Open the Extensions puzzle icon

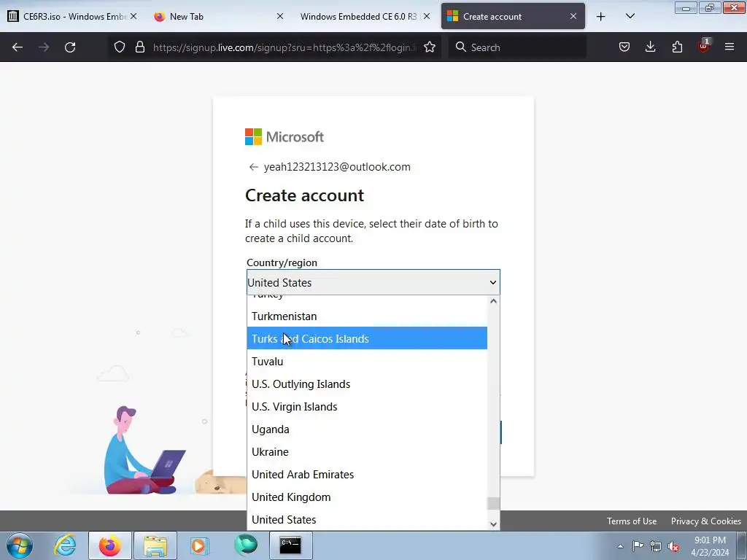(x=677, y=47)
